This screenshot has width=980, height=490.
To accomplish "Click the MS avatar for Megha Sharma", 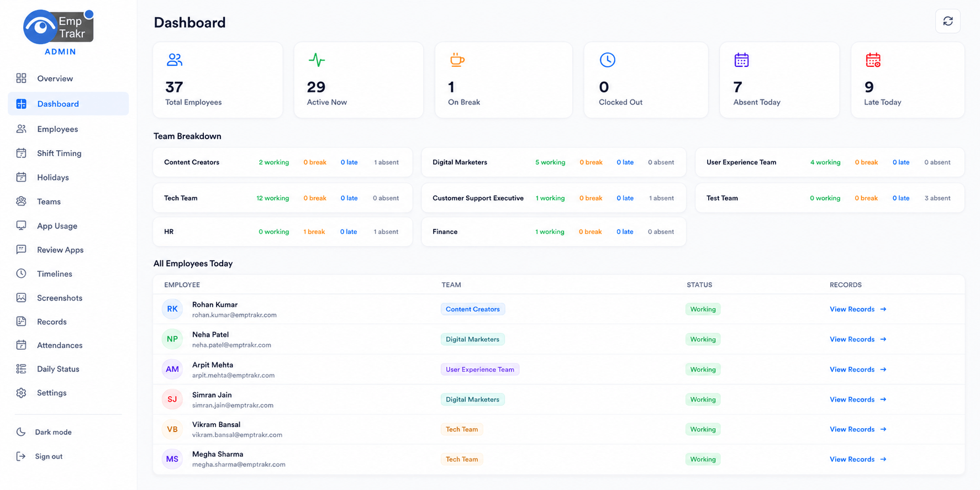I will [172, 459].
